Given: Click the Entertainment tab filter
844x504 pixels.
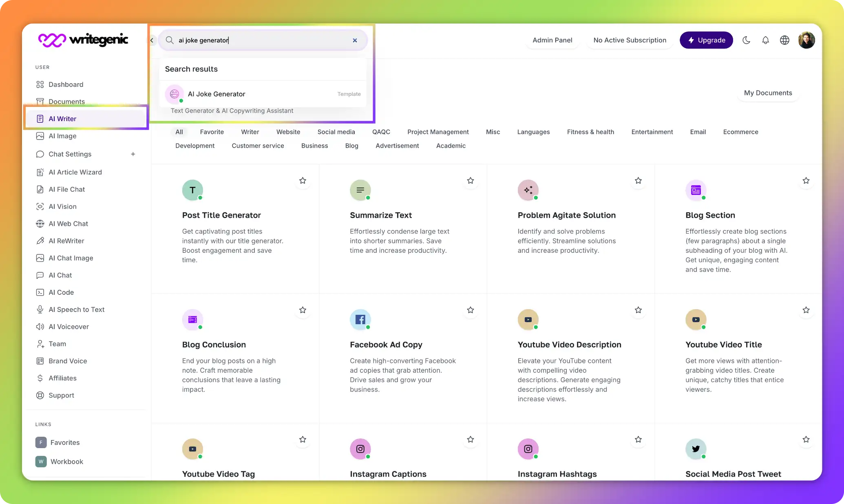Looking at the screenshot, I should click(652, 131).
